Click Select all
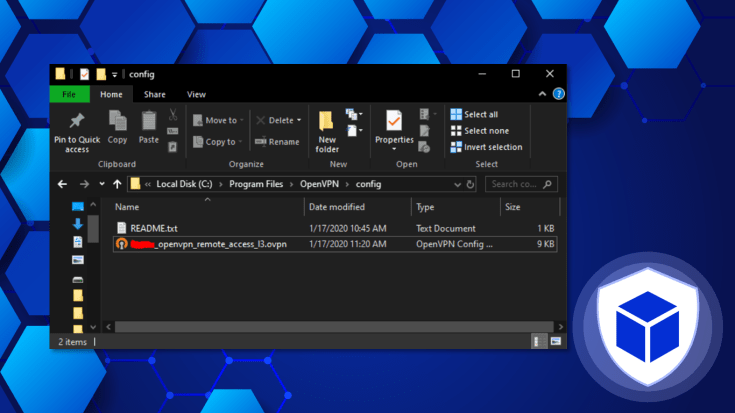Viewport: 735px width, 413px height. click(474, 114)
